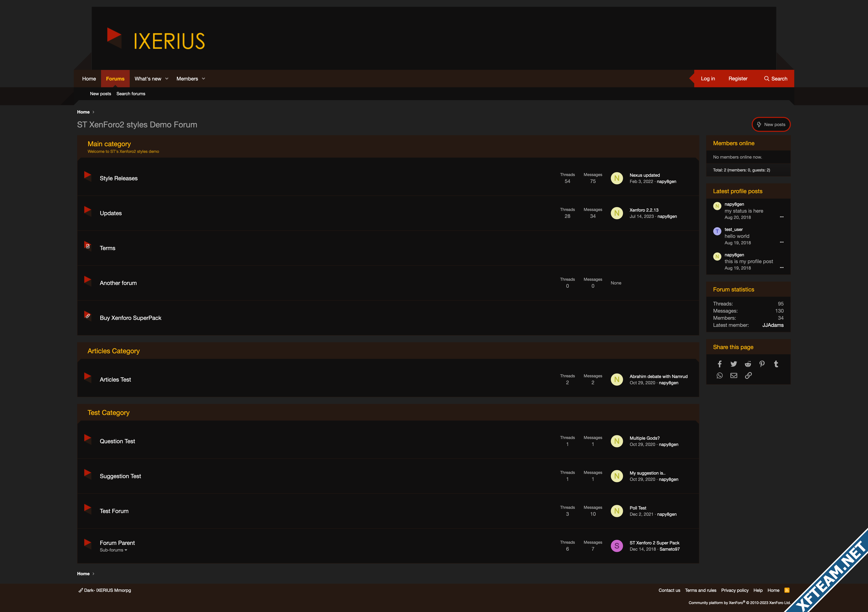Open the Buy Xenforo SuperPack link
Viewport: 868px width, 612px height.
point(130,318)
